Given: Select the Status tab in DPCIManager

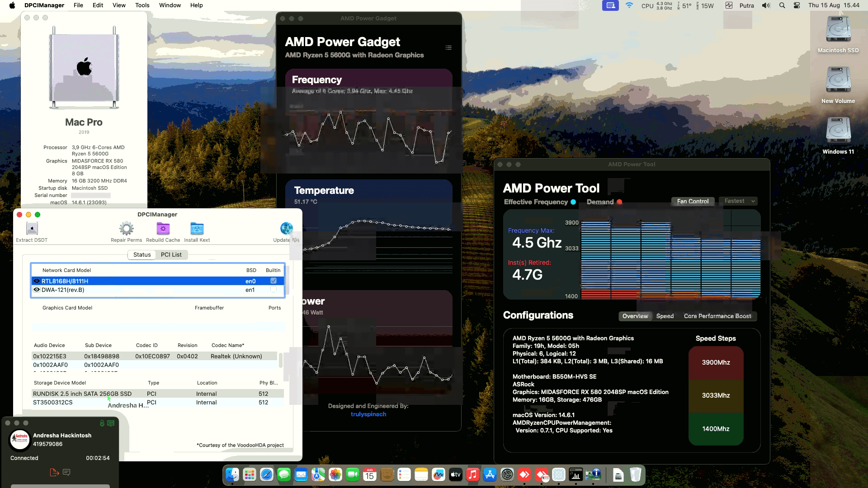Looking at the screenshot, I should pyautogui.click(x=142, y=254).
